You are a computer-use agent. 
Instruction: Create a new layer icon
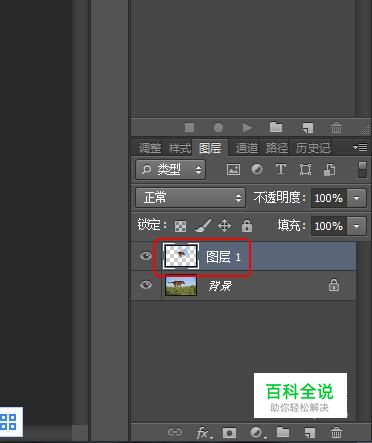[310, 433]
